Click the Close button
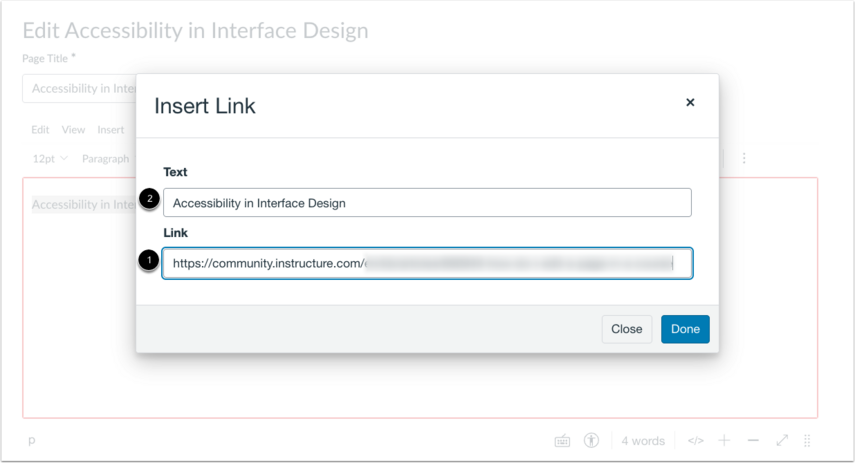 coord(627,329)
